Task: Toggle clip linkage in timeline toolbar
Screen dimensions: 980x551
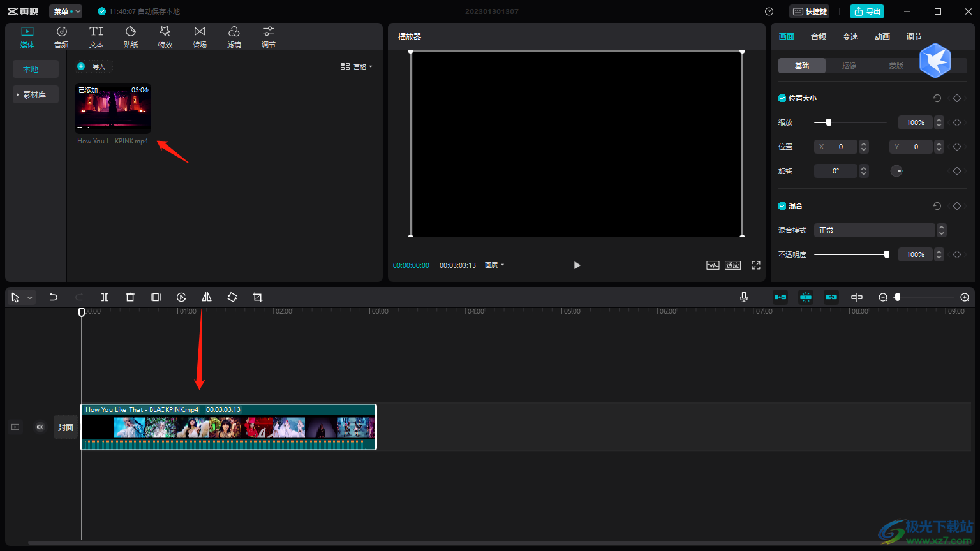Action: click(831, 297)
